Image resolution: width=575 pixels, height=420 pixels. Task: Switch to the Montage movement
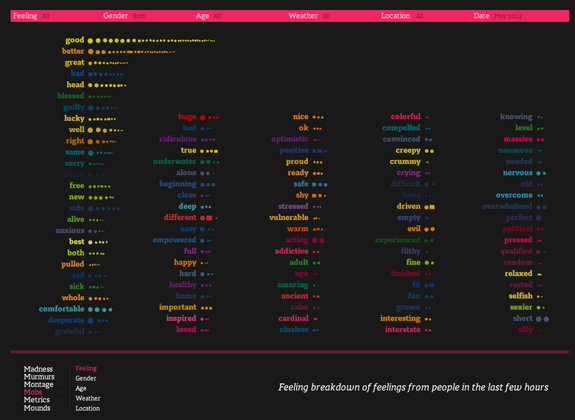point(39,384)
